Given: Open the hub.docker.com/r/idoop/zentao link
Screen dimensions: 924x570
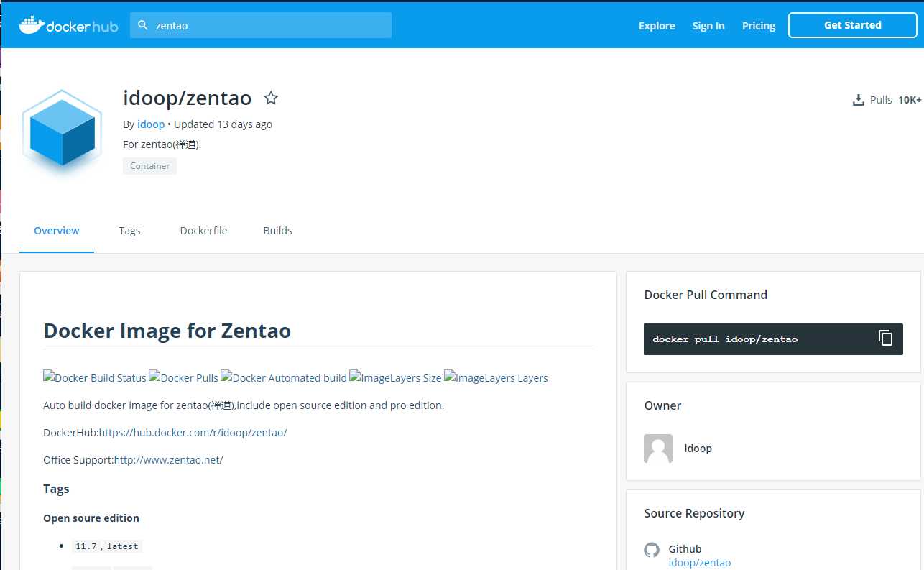Looking at the screenshot, I should 193,433.
